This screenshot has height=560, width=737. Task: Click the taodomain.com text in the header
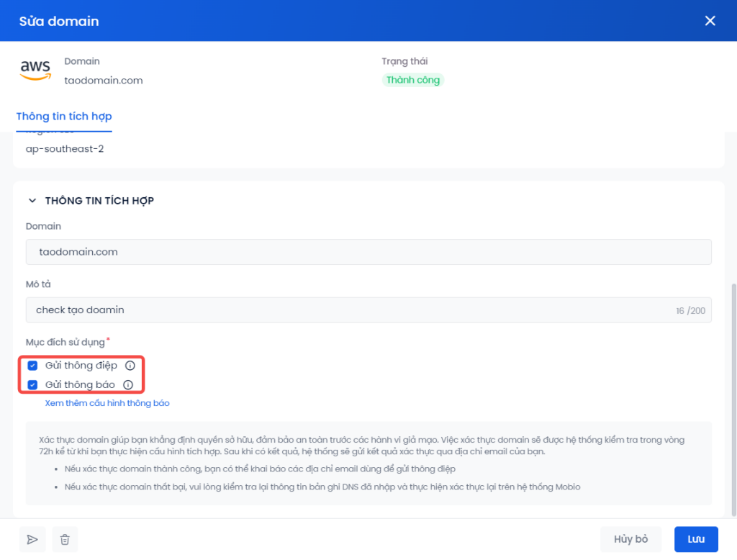pos(104,81)
